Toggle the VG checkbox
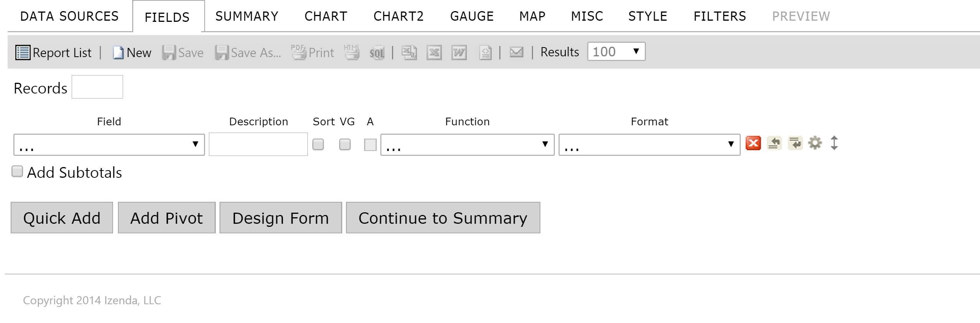 345,144
